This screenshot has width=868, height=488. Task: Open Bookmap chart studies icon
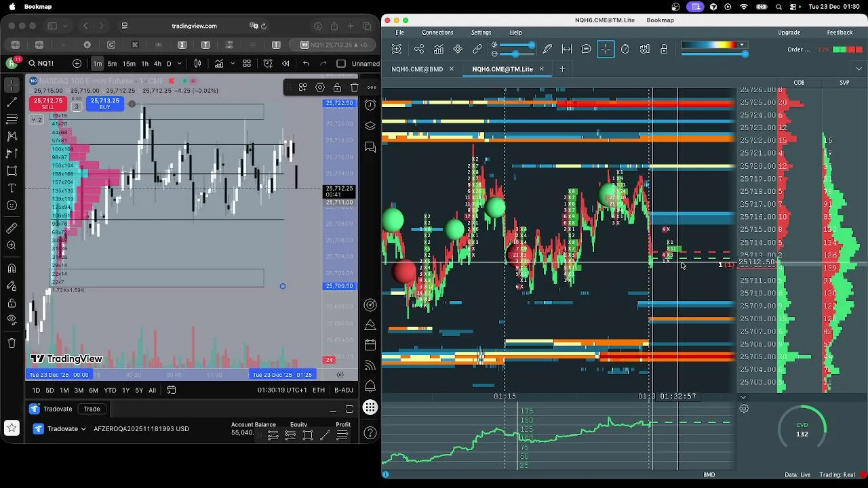pos(439,49)
